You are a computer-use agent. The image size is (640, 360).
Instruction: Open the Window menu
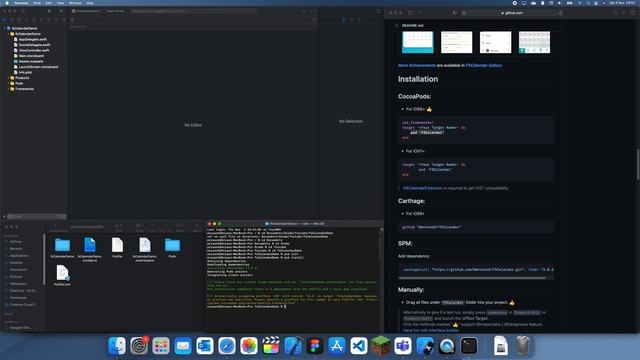coord(75,3)
